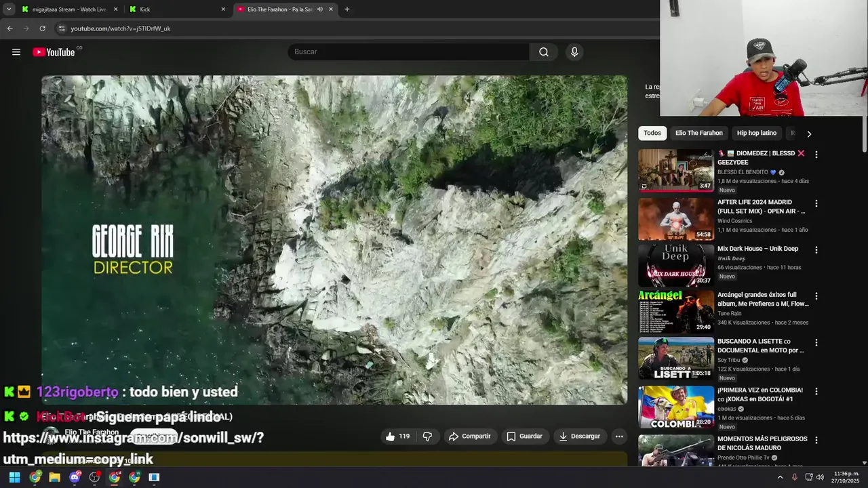Open PRIMERA VEZ en COLOMBIA thumbnail
This screenshot has height=488, width=868.
click(x=676, y=407)
